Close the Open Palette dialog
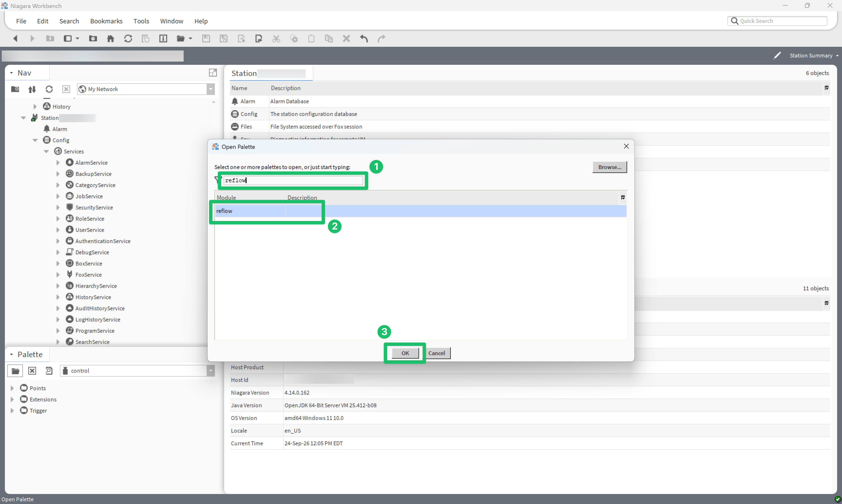The height and width of the screenshot is (504, 842). [626, 146]
